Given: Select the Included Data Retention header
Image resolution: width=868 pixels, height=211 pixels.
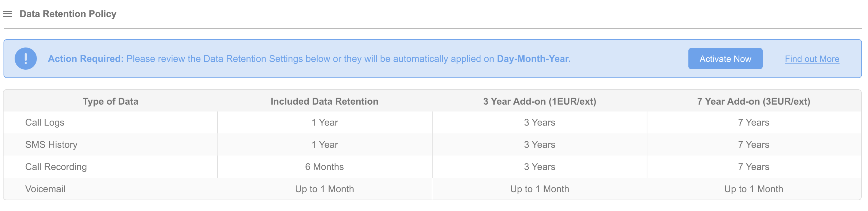Looking at the screenshot, I should coord(325,101).
